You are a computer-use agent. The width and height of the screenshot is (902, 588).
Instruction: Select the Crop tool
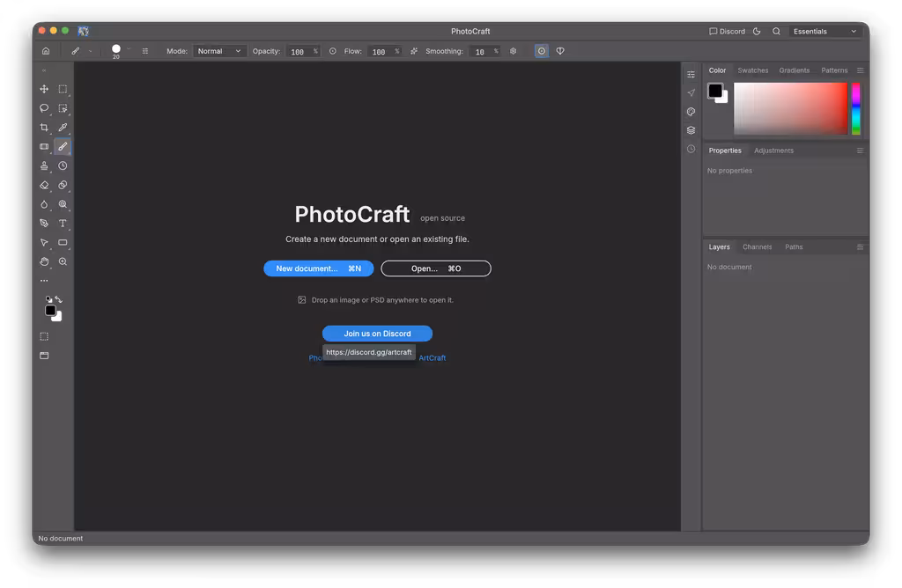pos(44,128)
